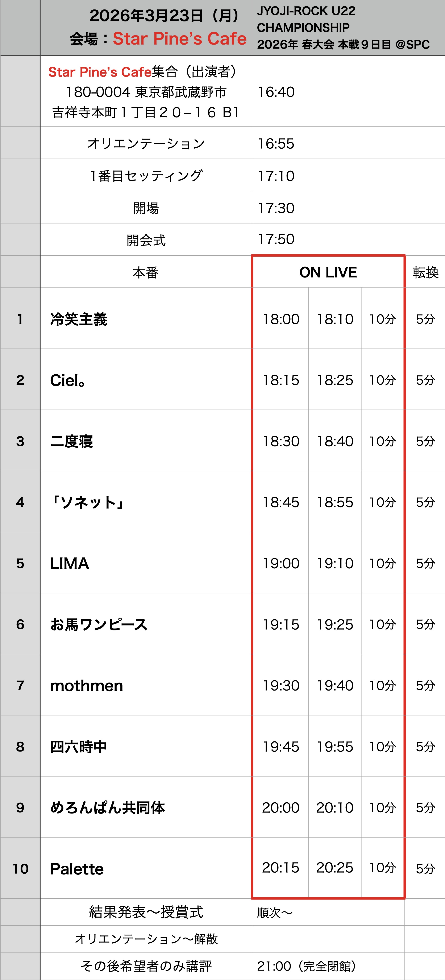Screen dimensions: 445x980
Task: Click the オリエンテーション 16:55 row label
Action: 146,143
